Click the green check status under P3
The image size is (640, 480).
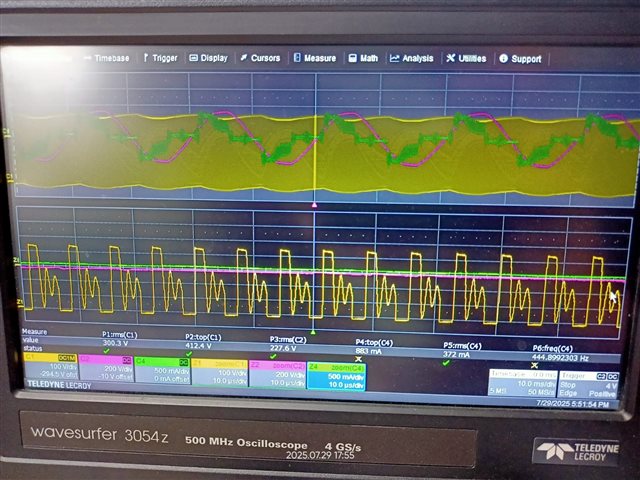(x=273, y=356)
